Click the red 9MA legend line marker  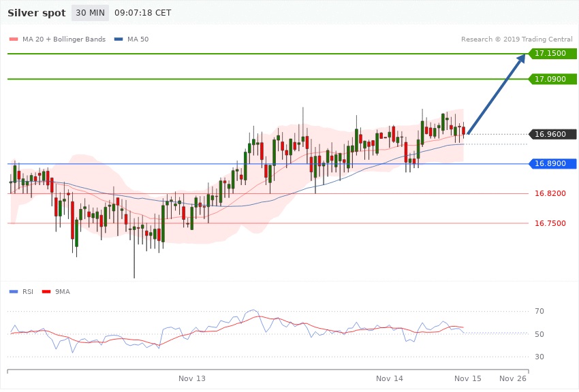(x=46, y=291)
